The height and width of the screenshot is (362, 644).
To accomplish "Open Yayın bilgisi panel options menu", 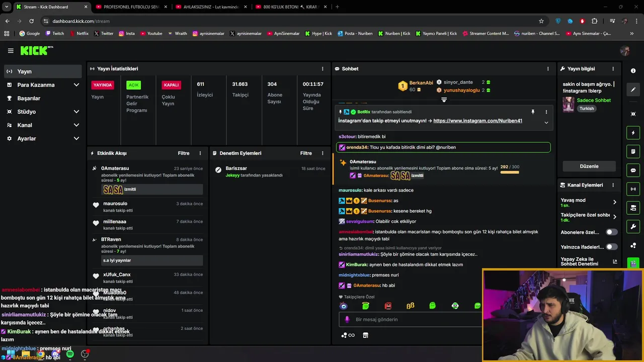I will 613,69.
